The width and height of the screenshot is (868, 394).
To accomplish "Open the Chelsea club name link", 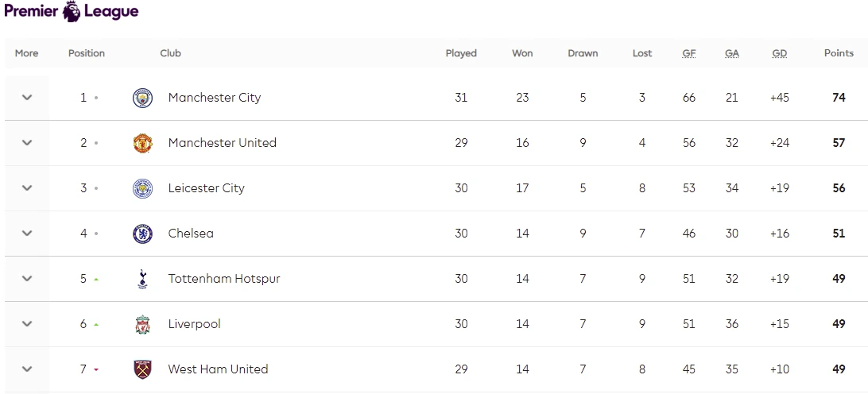I will (191, 234).
